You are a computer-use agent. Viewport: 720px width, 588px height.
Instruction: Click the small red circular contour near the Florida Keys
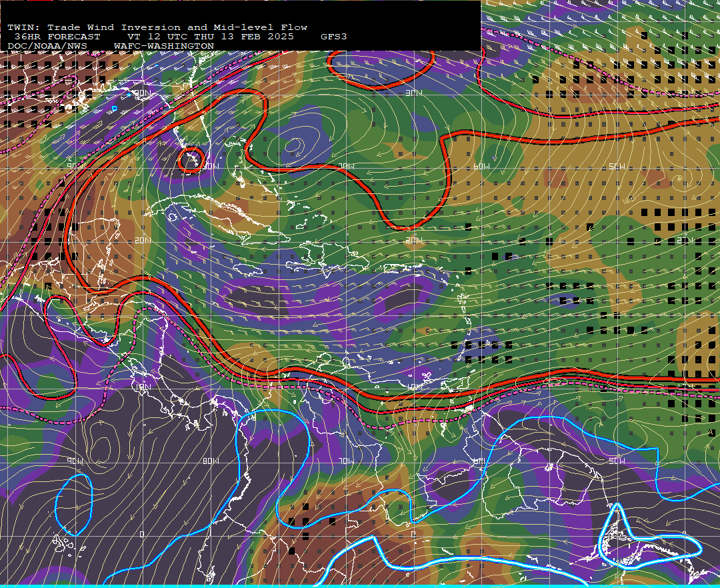coord(191,159)
